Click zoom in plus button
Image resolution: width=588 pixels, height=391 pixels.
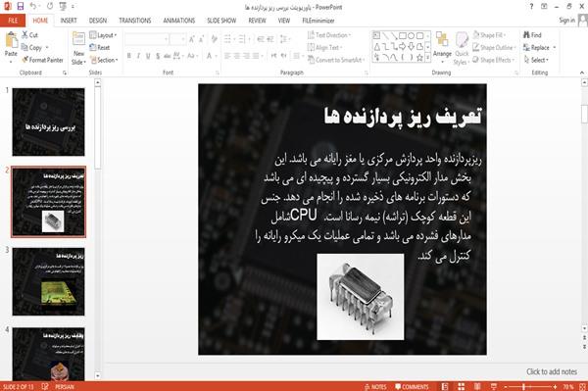click(x=555, y=387)
